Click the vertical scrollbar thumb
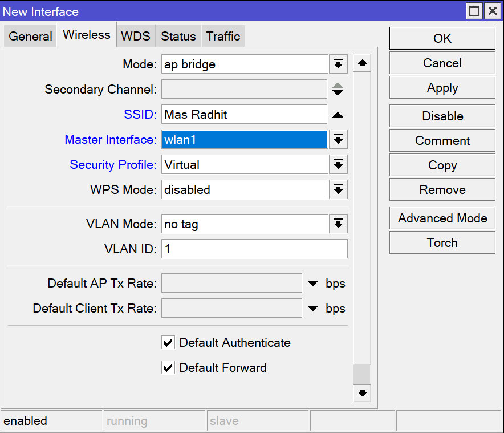504x433 pixels. tap(362, 374)
